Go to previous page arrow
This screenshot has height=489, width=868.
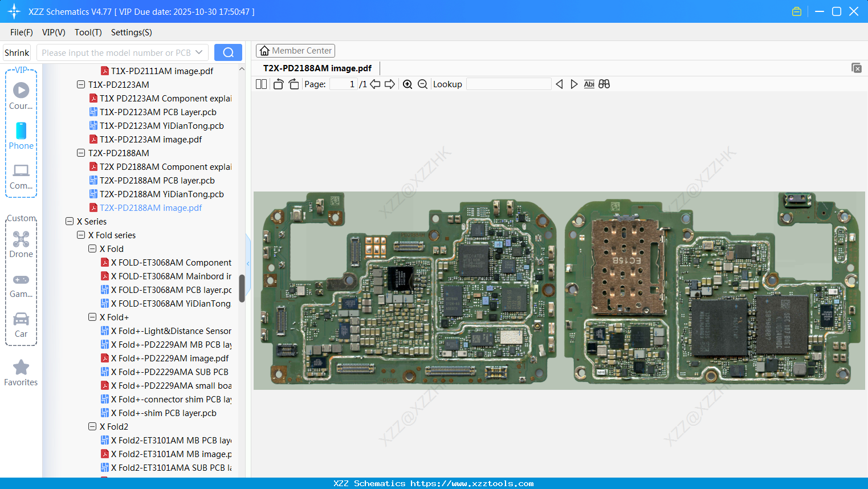[375, 84]
